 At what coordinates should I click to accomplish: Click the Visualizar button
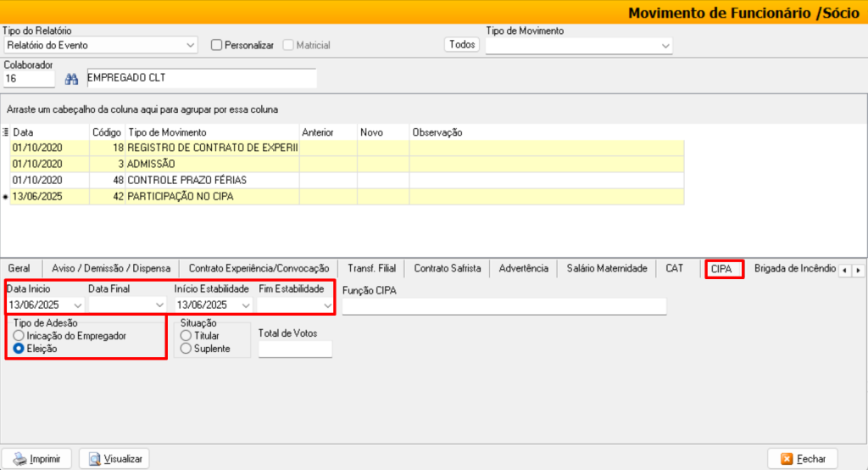point(114,459)
